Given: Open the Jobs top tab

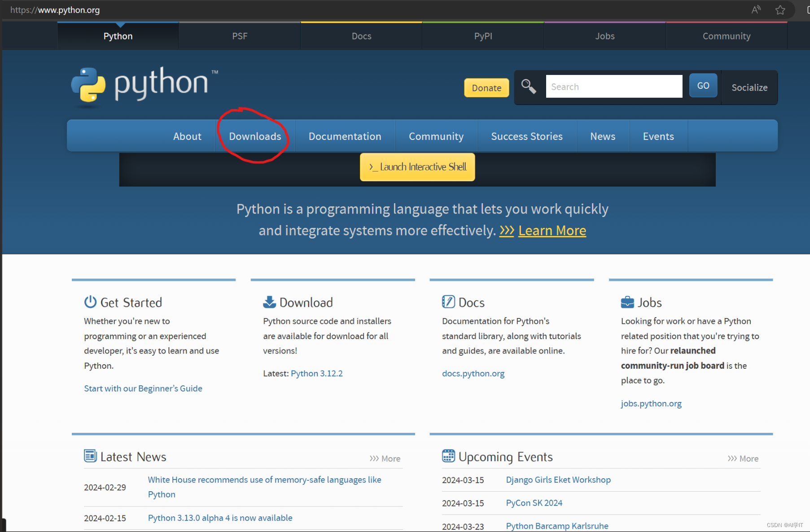Looking at the screenshot, I should coord(605,36).
